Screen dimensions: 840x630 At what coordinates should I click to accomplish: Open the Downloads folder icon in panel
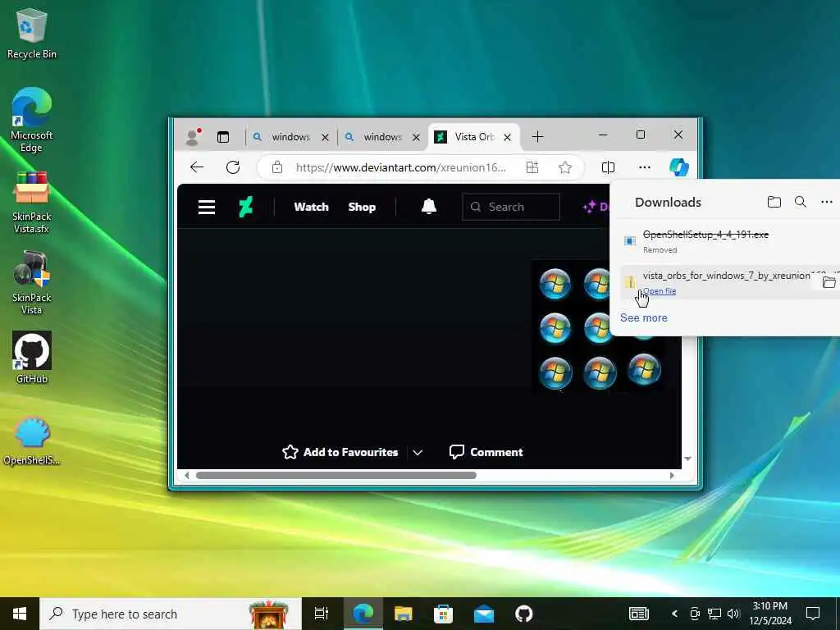(x=774, y=202)
